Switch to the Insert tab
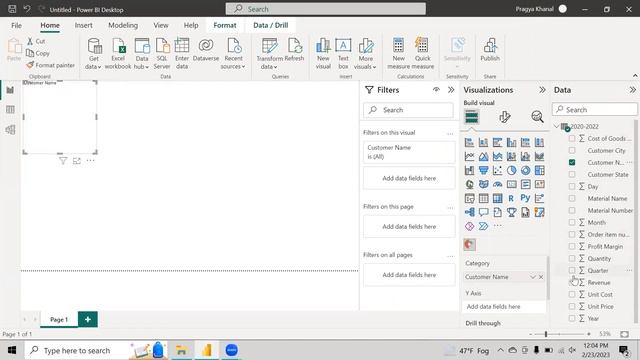This screenshot has height=360, width=640. (x=83, y=25)
